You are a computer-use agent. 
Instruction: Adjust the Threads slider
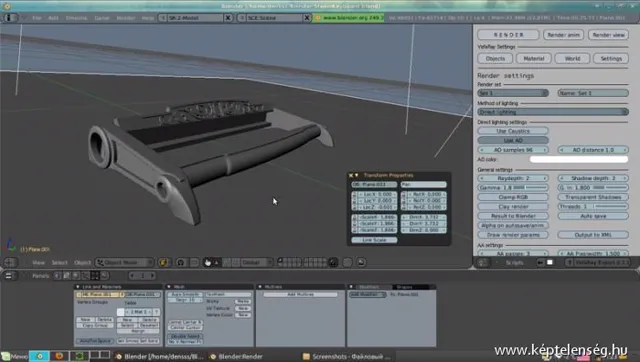[x=593, y=207]
